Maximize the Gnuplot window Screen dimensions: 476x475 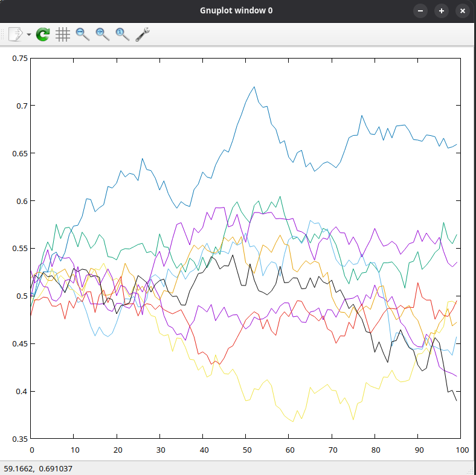pyautogui.click(x=442, y=11)
